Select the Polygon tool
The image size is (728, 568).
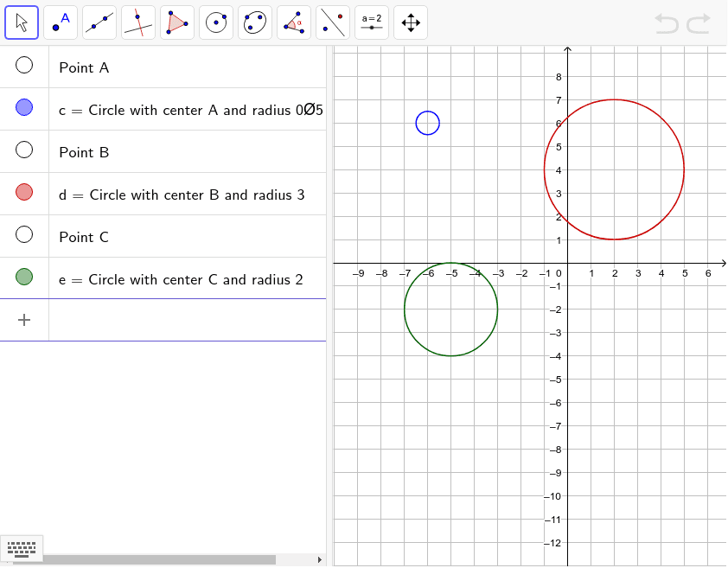click(177, 22)
